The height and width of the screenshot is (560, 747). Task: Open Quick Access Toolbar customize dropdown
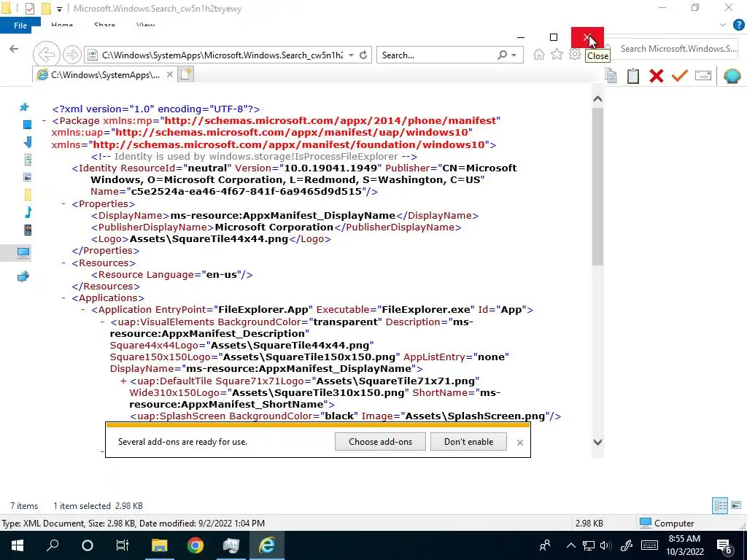(59, 9)
